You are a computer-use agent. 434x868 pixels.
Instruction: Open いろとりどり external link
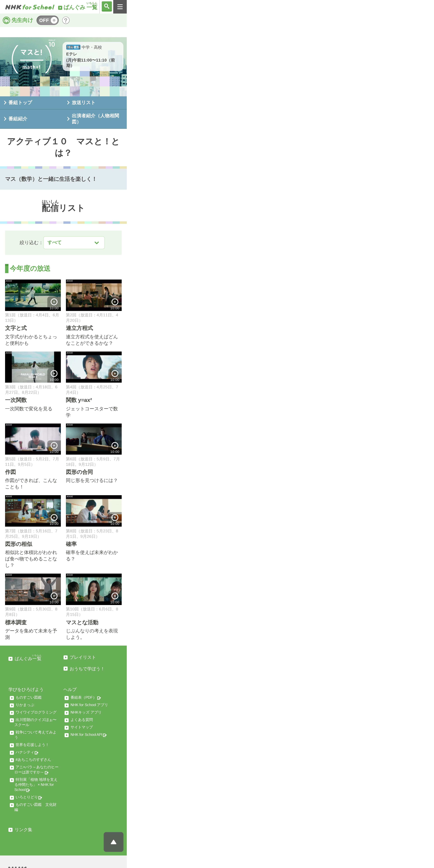click(26, 797)
